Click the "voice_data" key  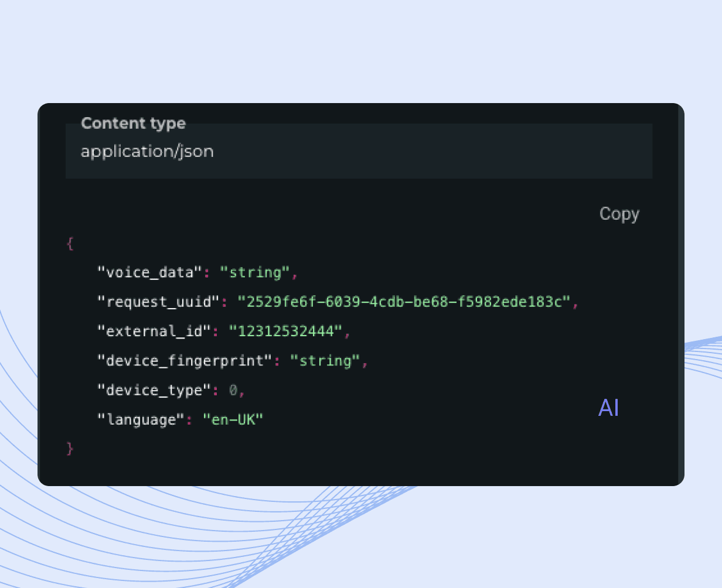[149, 272]
